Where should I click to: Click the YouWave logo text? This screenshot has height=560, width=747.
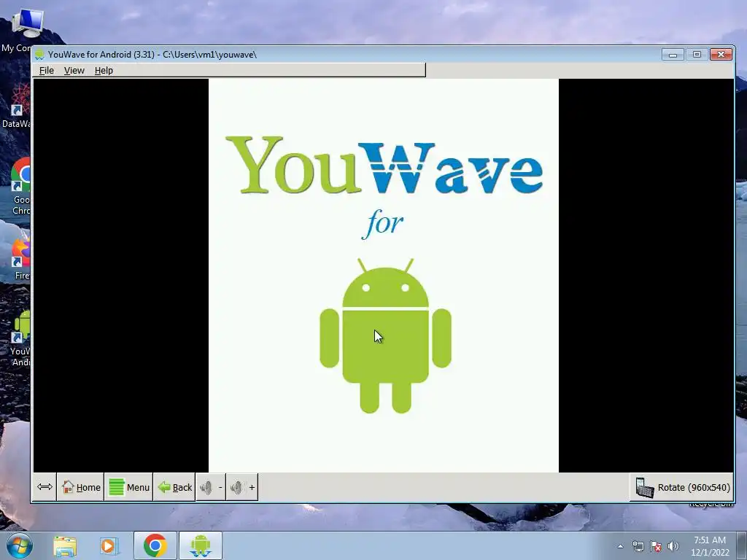click(x=384, y=166)
